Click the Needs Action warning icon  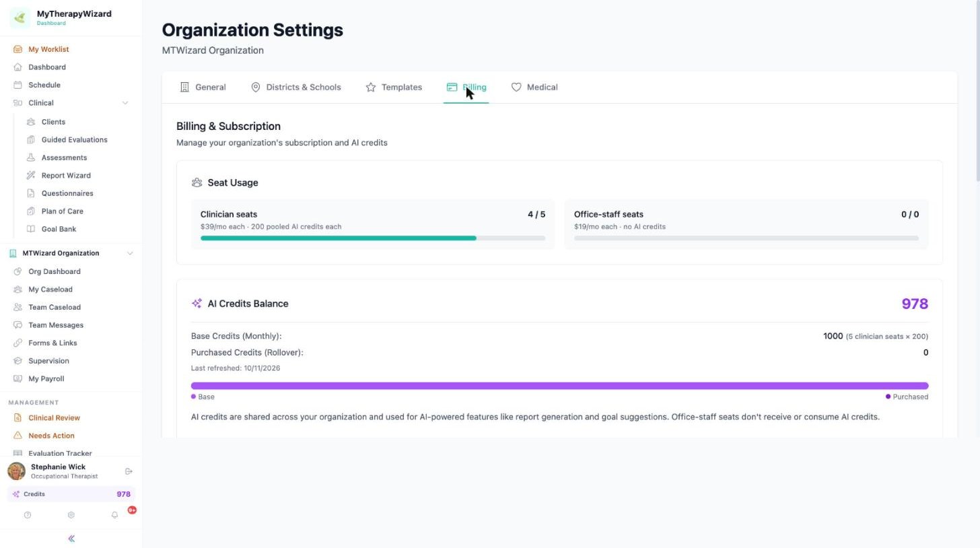pos(17,436)
